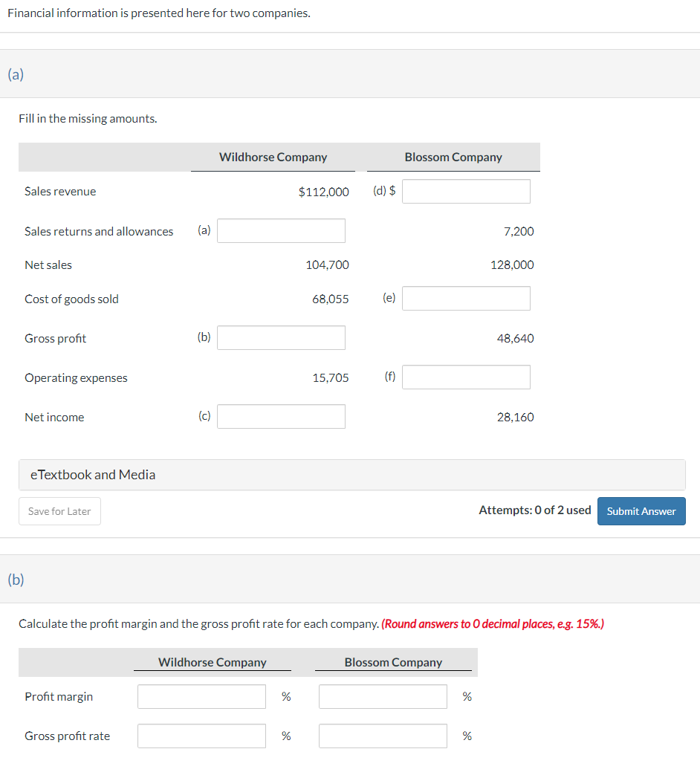Open the eTextbook and Media section

click(x=92, y=474)
